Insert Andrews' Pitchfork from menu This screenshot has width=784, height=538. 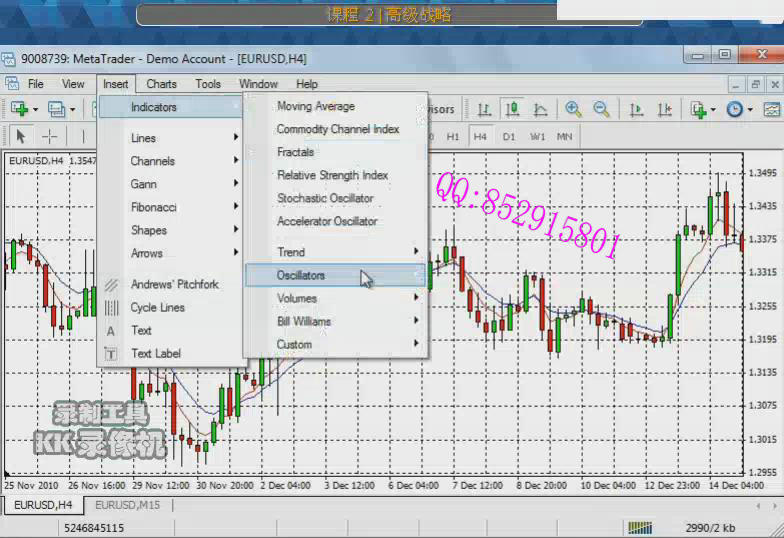tap(174, 284)
